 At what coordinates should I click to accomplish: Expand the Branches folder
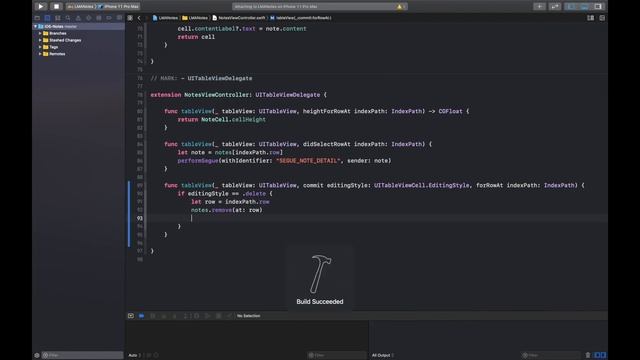click(x=40, y=33)
